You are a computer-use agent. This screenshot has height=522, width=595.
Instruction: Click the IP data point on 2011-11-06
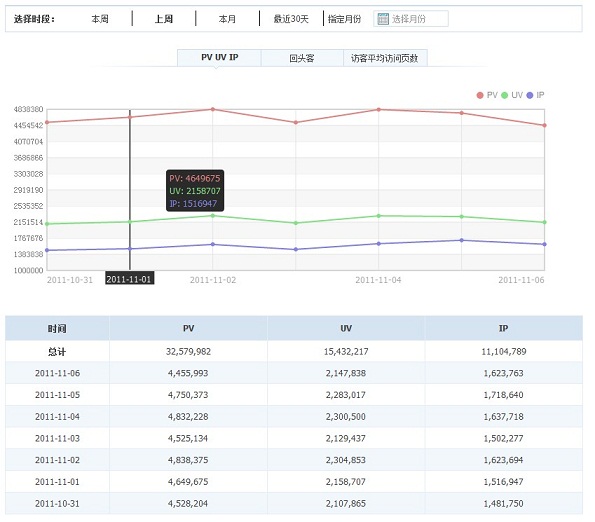[x=545, y=244]
